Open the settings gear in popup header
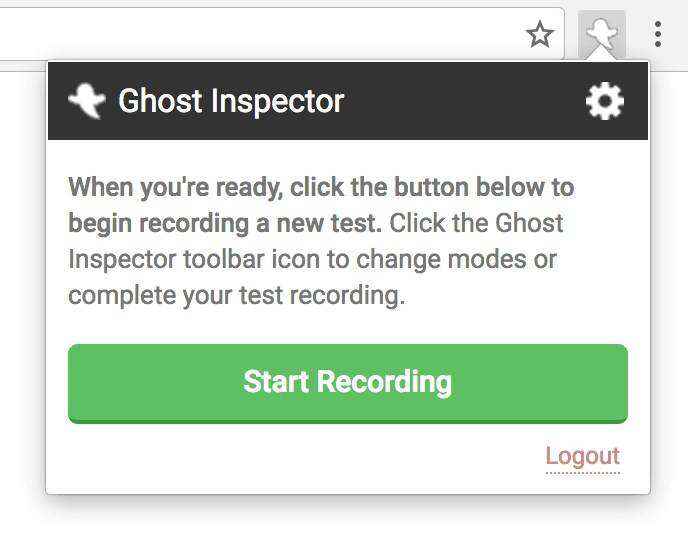 [x=604, y=101]
